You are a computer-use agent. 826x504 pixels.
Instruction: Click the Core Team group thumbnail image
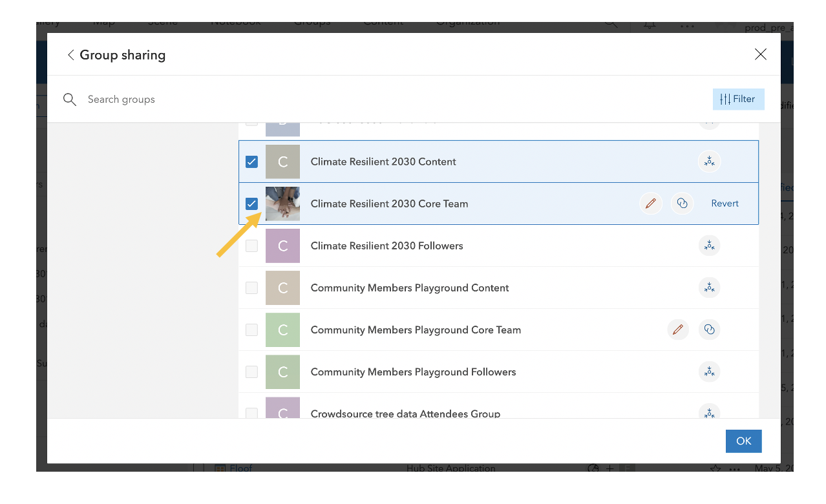[x=282, y=203]
